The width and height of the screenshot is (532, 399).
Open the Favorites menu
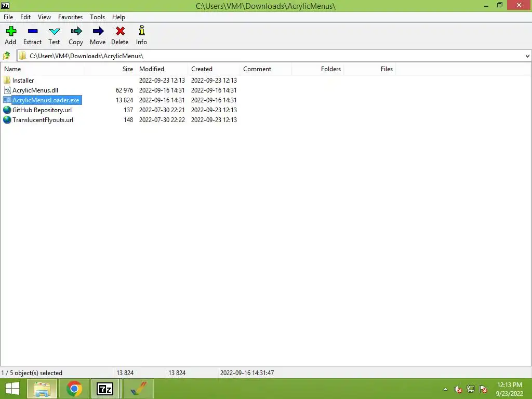point(70,17)
